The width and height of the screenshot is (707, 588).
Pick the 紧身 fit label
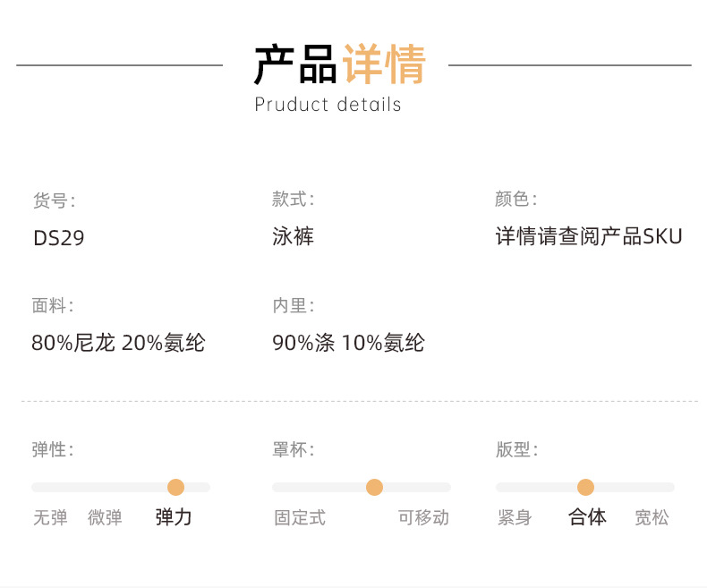pyautogui.click(x=515, y=518)
